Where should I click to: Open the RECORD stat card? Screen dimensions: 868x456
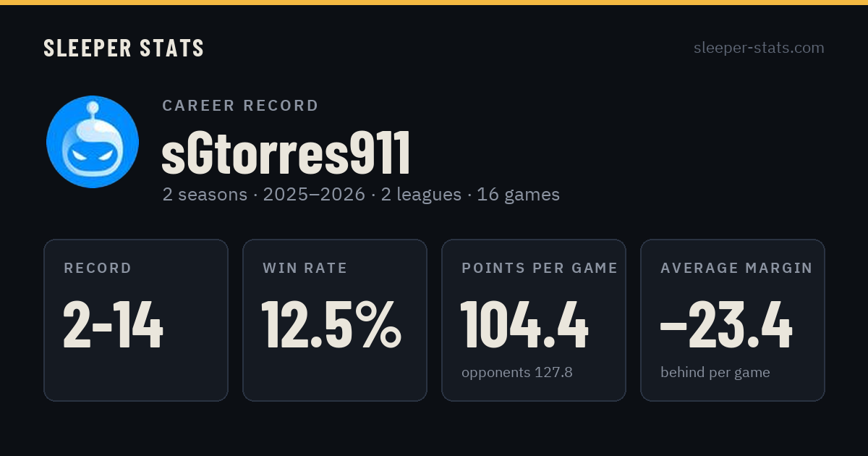(x=136, y=320)
